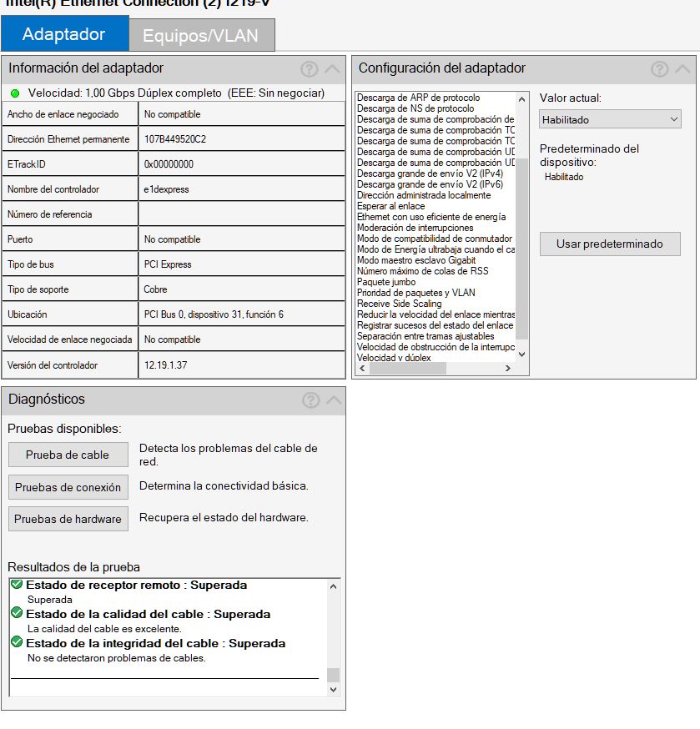Click the settings list up scroll arrow
The image size is (700, 729).
point(521,99)
